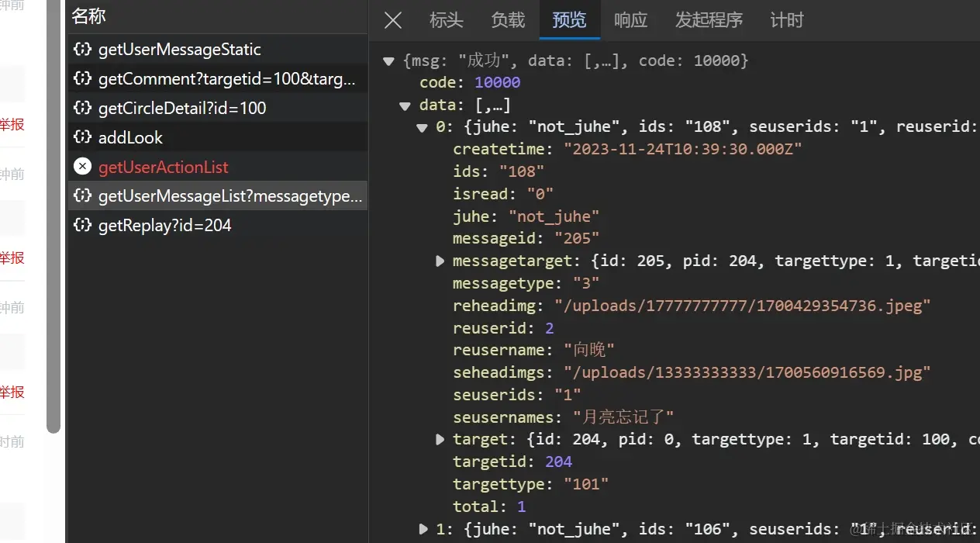
Task: Click the reheadimg upload path value
Action: pyautogui.click(x=743, y=306)
